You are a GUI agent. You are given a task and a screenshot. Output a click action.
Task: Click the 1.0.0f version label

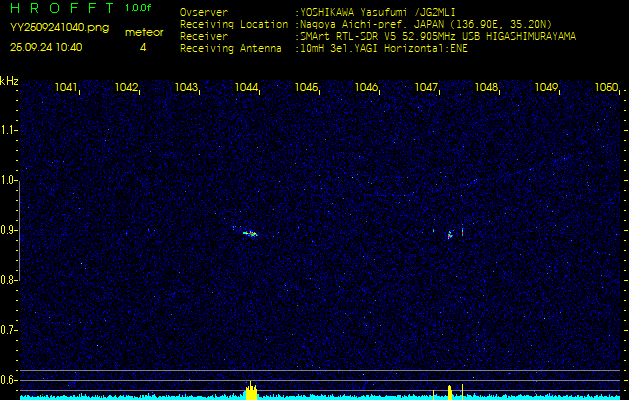[x=139, y=8]
